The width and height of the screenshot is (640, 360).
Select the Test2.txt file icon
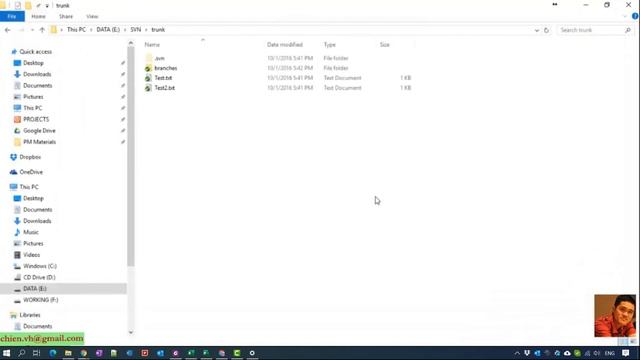pyautogui.click(x=149, y=88)
